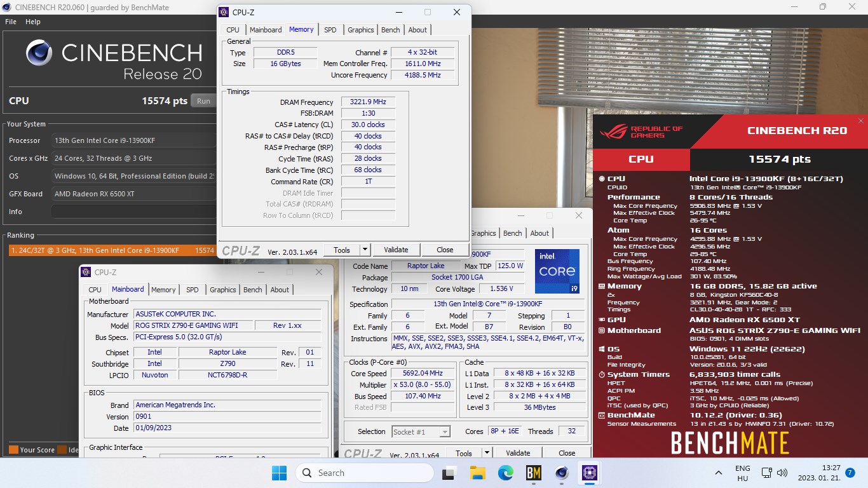Click the Level 3 36 MBytes cache value
Viewport: 868px width, 488px height.
539,407
